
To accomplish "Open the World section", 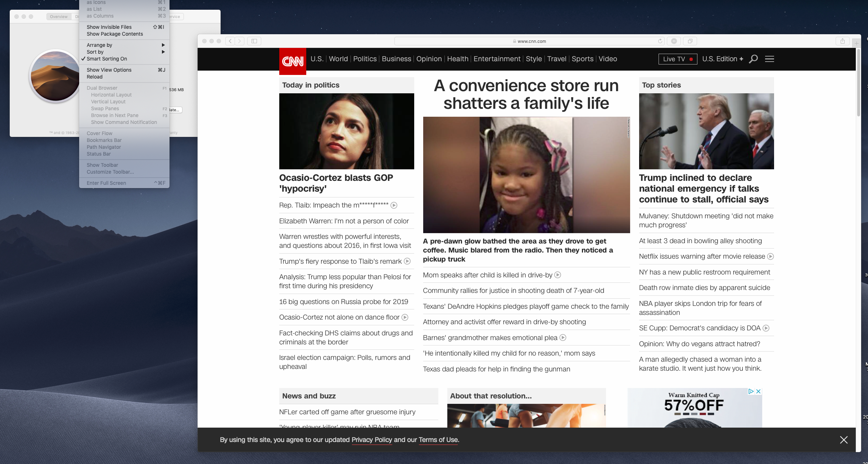I will [338, 59].
